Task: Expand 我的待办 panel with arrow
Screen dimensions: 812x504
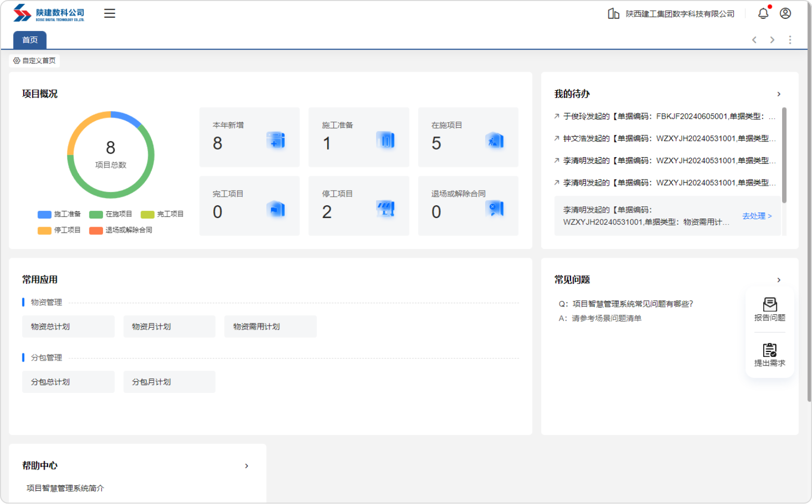Action: (779, 94)
